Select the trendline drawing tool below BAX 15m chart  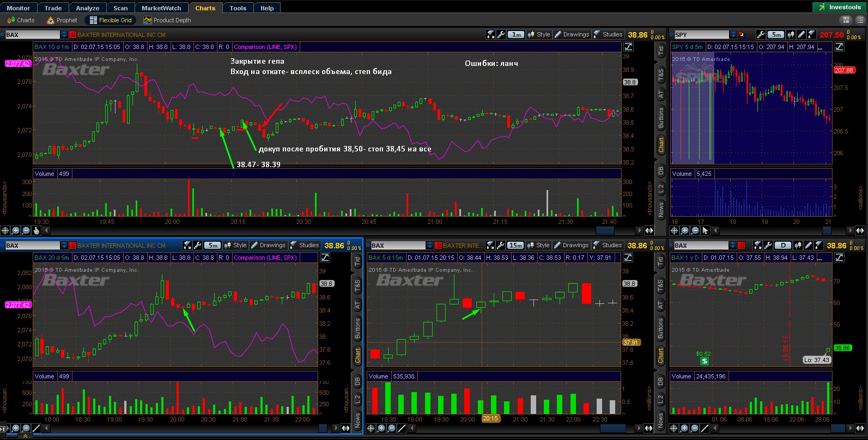coord(402,428)
